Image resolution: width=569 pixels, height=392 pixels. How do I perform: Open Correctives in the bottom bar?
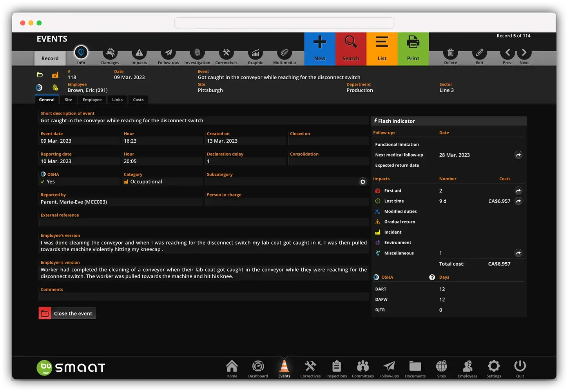310,369
